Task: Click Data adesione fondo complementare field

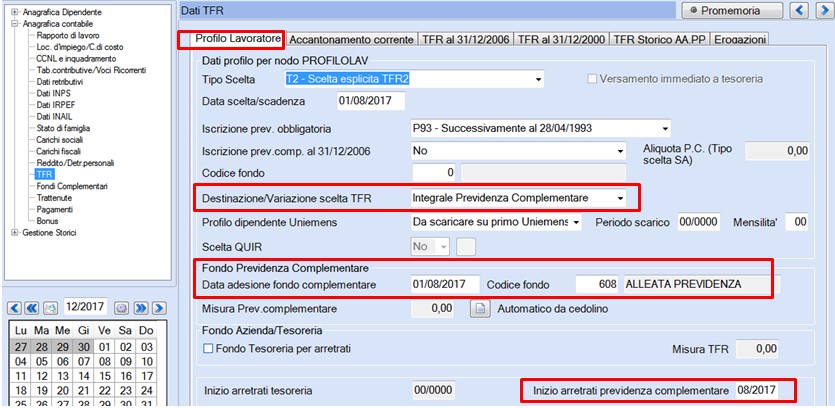Action: coord(445,284)
